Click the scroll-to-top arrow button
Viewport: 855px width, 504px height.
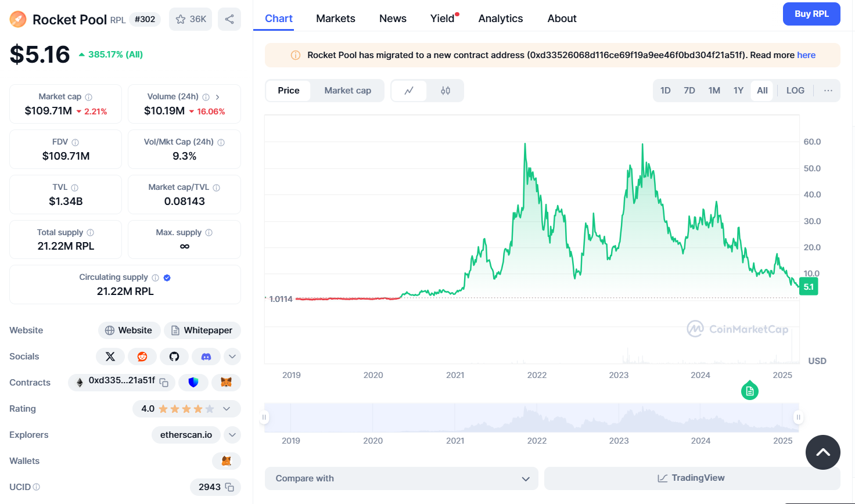tap(822, 452)
